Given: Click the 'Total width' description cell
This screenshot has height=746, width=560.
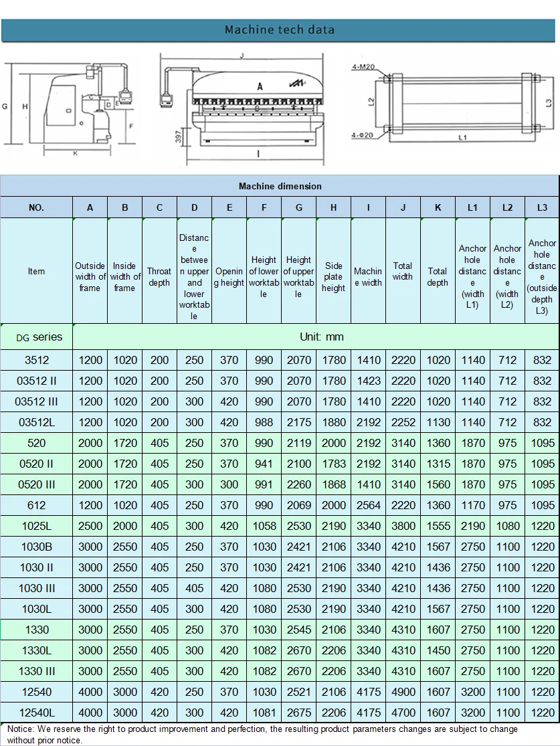Looking at the screenshot, I should [x=403, y=271].
